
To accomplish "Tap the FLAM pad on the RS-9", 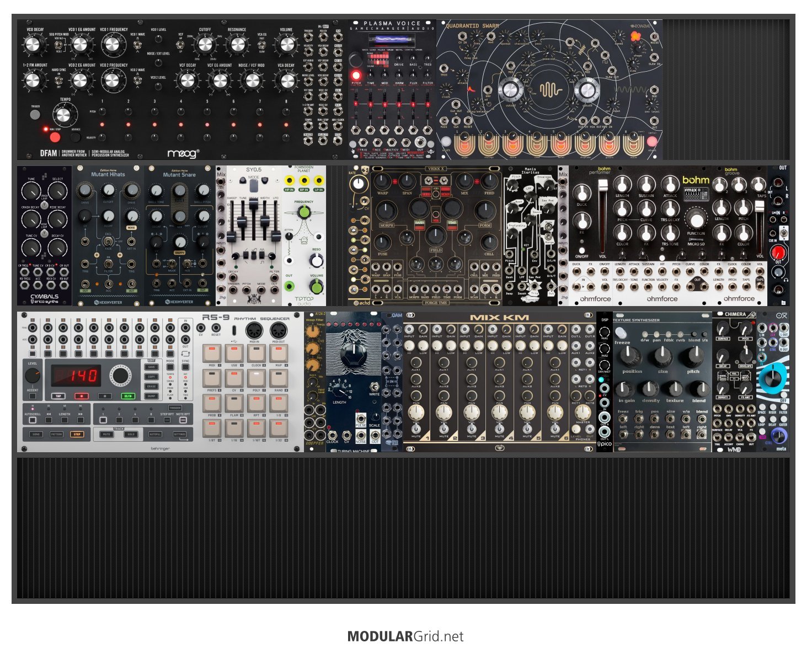I will click(234, 404).
